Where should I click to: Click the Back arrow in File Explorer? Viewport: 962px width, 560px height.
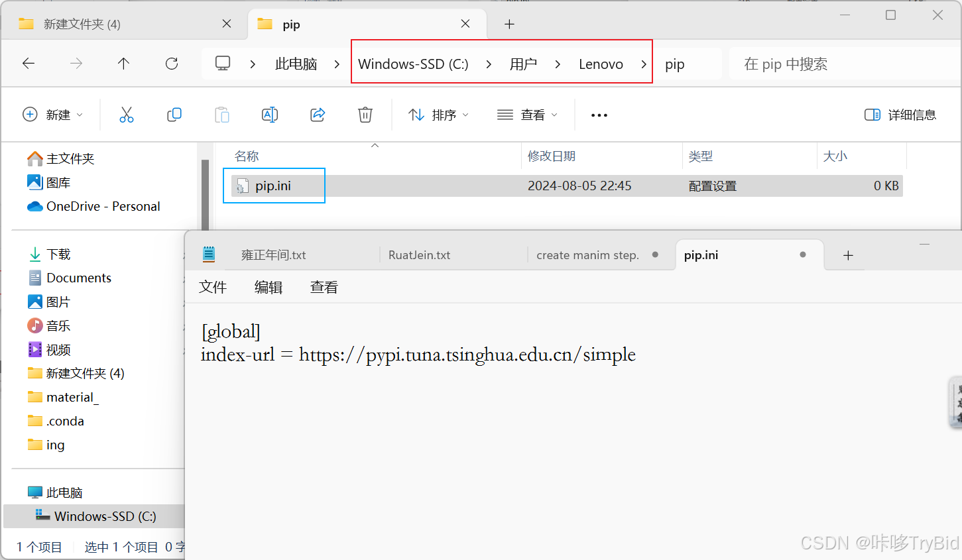(x=29, y=64)
